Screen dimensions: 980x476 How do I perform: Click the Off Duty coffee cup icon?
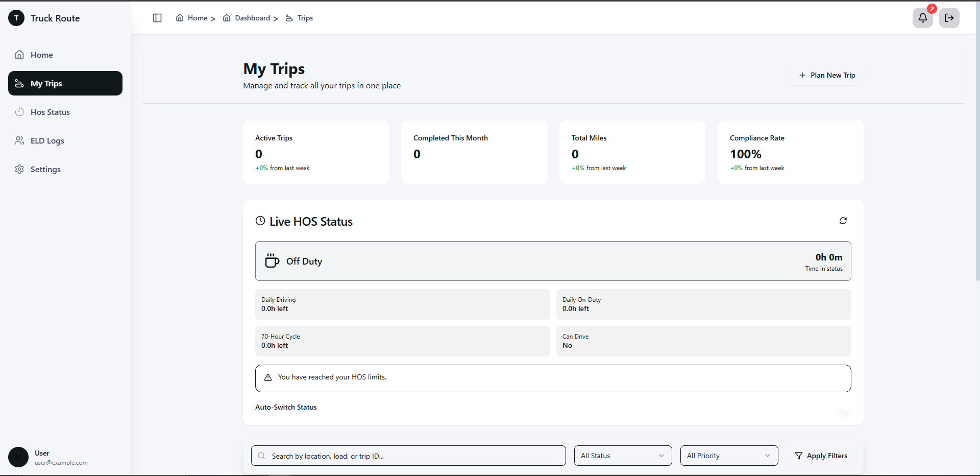(272, 260)
